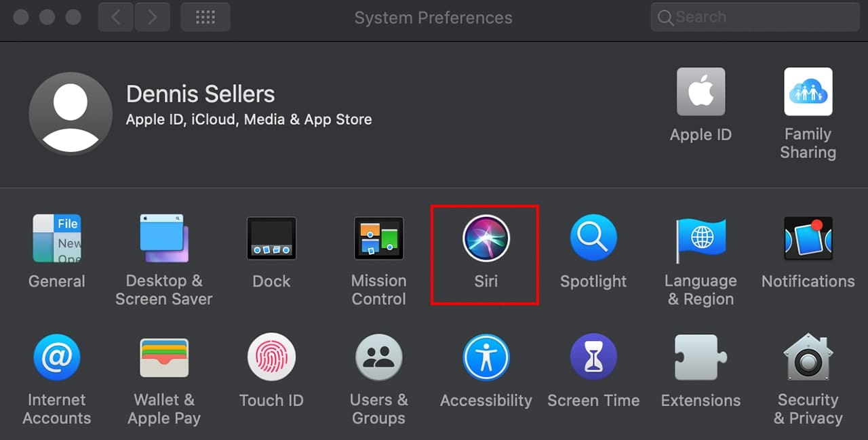
Task: Open Spotlight preferences
Action: click(x=593, y=239)
